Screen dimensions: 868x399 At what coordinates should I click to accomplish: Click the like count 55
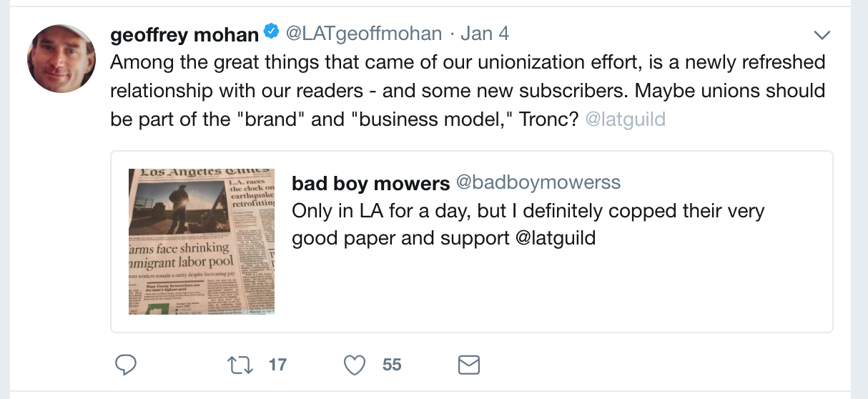coord(392,365)
